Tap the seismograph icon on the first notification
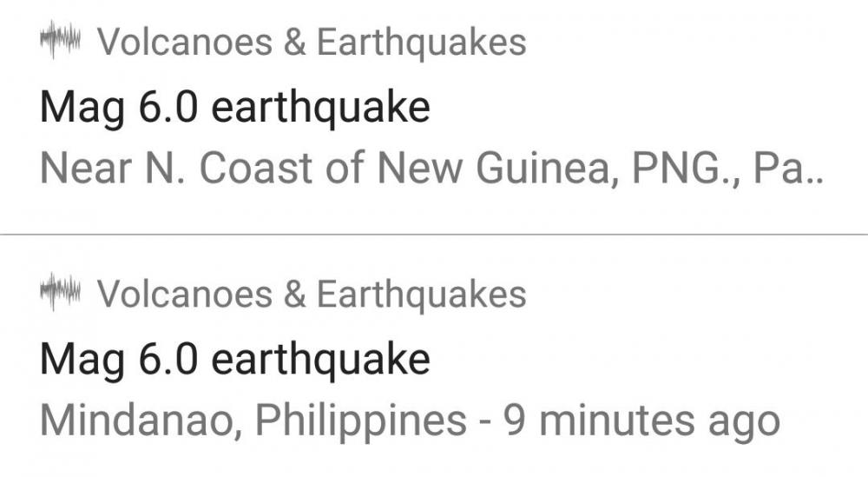The height and width of the screenshot is (477, 868). tap(61, 43)
